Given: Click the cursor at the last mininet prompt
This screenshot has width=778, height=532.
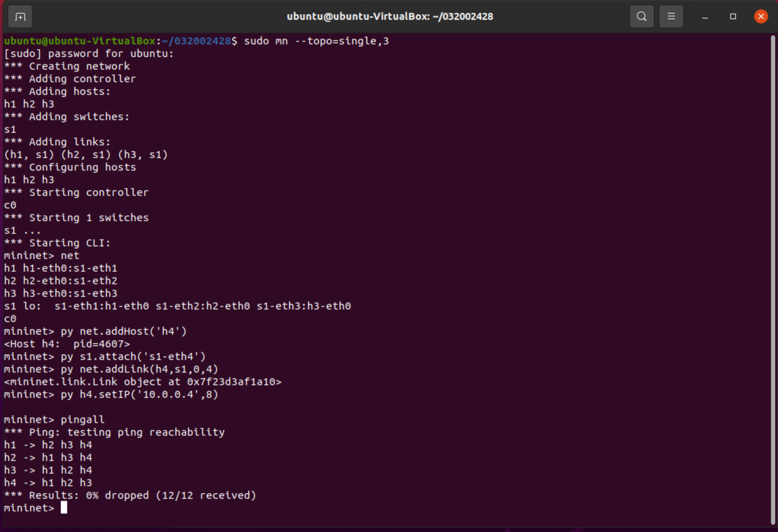Looking at the screenshot, I should [x=64, y=508].
